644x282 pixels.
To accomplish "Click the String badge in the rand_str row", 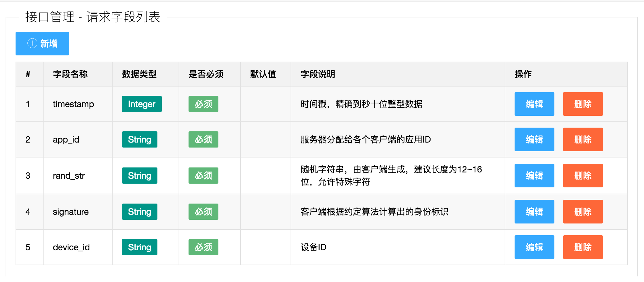I will 139,175.
